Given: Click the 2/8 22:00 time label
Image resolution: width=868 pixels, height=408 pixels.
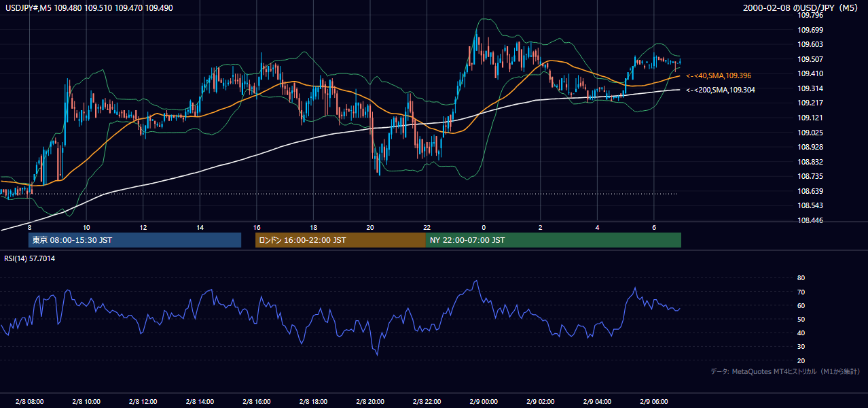Looking at the screenshot, I should [427, 401].
